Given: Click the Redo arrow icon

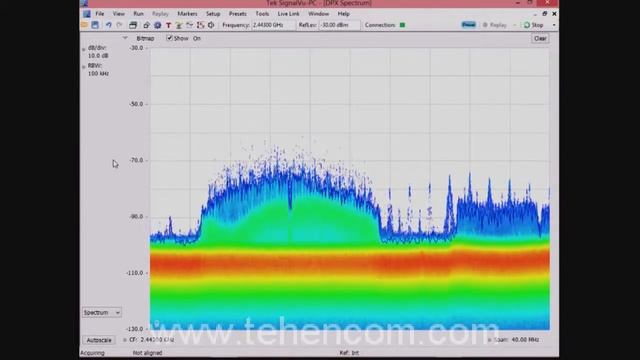Looking at the screenshot, I should click(x=119, y=25).
